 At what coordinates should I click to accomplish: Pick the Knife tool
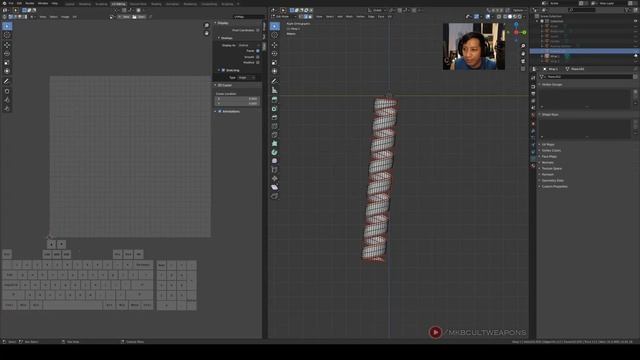pos(275,135)
